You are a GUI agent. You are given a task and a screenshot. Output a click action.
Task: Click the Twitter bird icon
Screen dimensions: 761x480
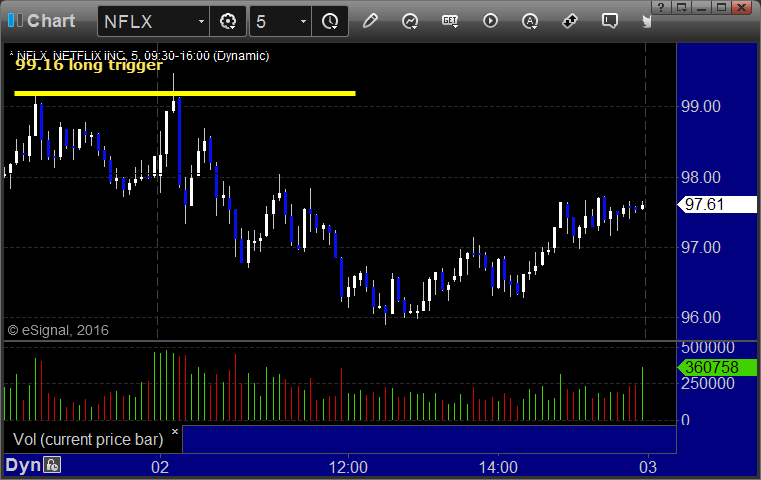(x=646, y=21)
